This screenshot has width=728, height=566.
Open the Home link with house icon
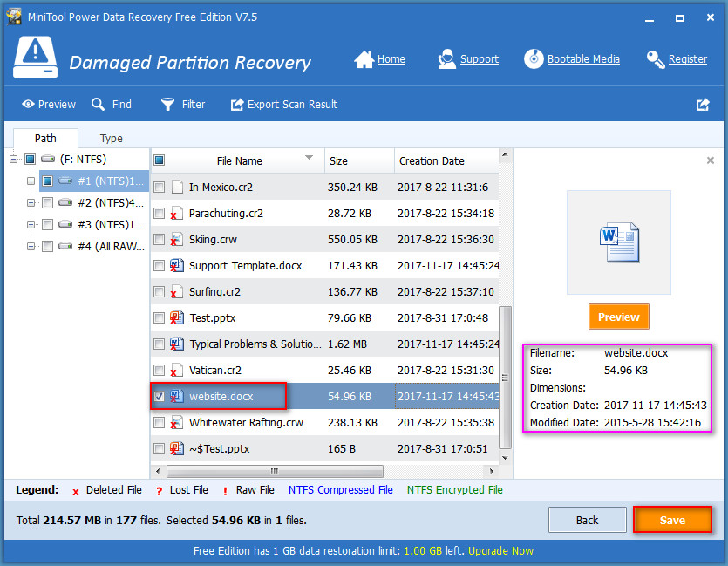click(380, 59)
